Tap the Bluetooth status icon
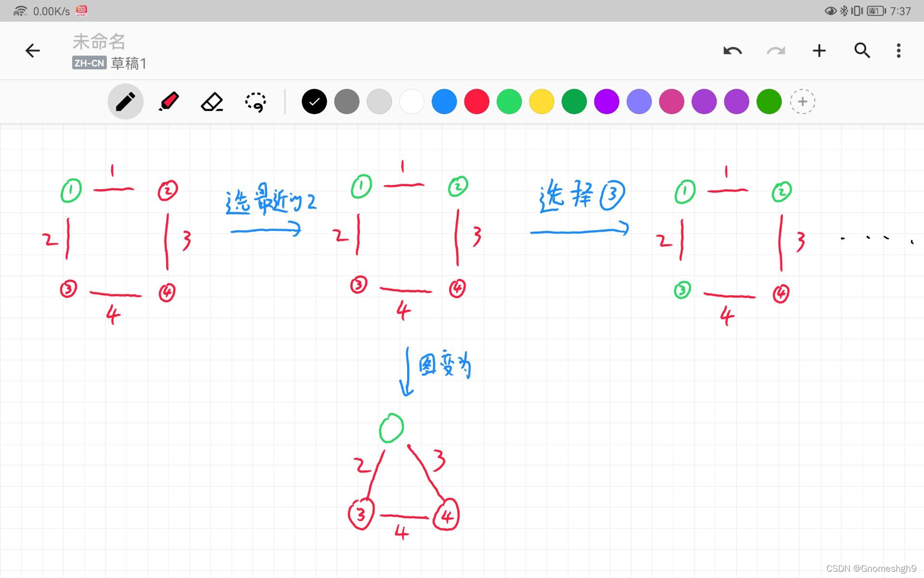This screenshot has height=578, width=924. click(x=844, y=11)
